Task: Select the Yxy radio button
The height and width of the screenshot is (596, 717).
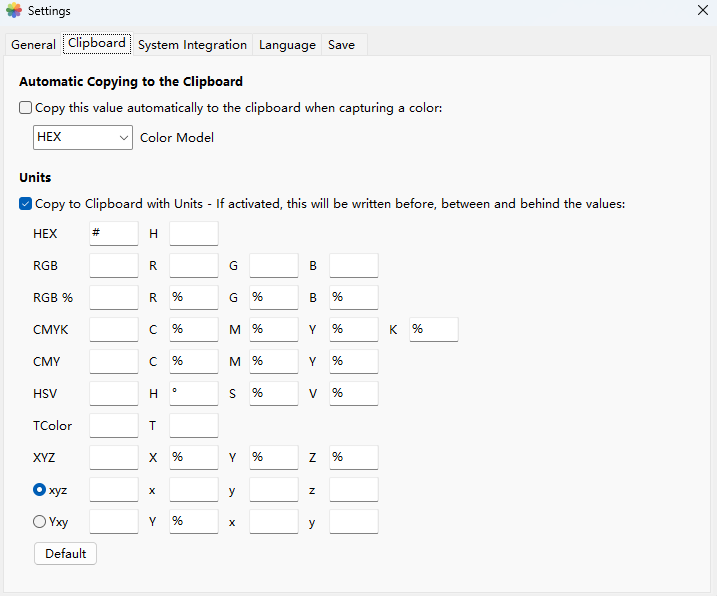Action: pyautogui.click(x=40, y=522)
